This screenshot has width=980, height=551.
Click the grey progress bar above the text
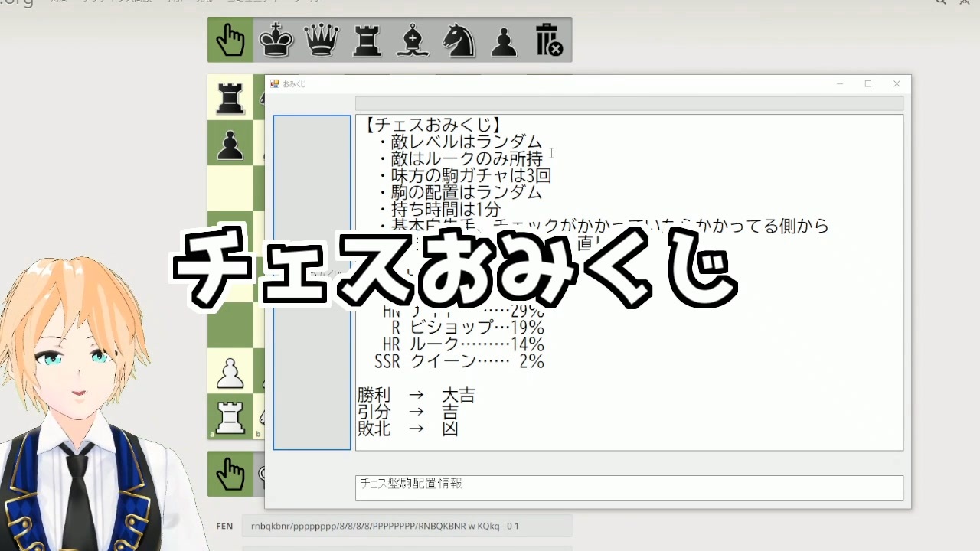pyautogui.click(x=629, y=103)
